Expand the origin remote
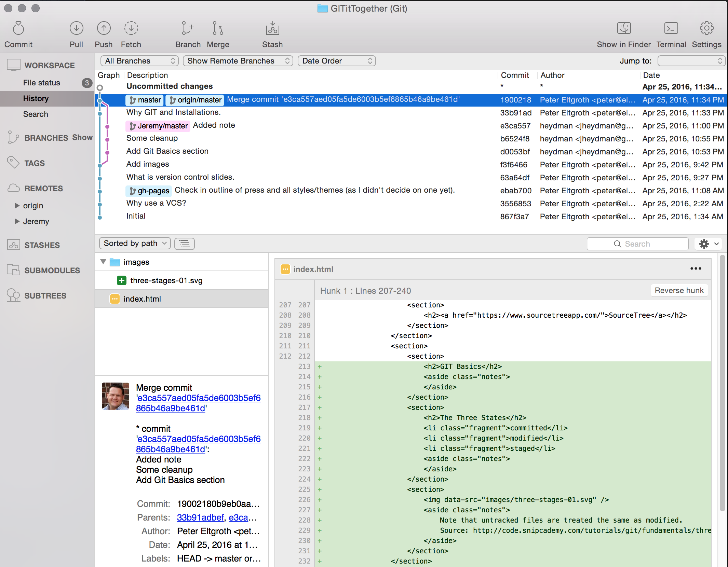Viewport: 728px width, 567px height. point(17,206)
